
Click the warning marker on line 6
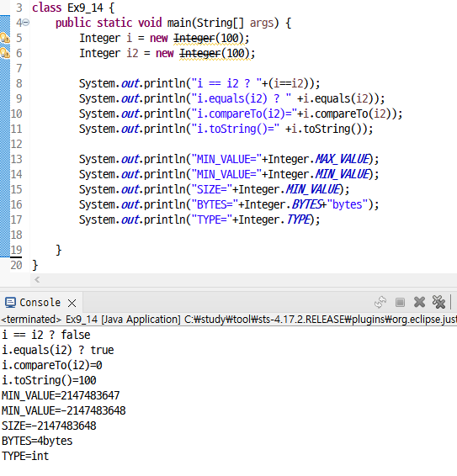[5, 53]
